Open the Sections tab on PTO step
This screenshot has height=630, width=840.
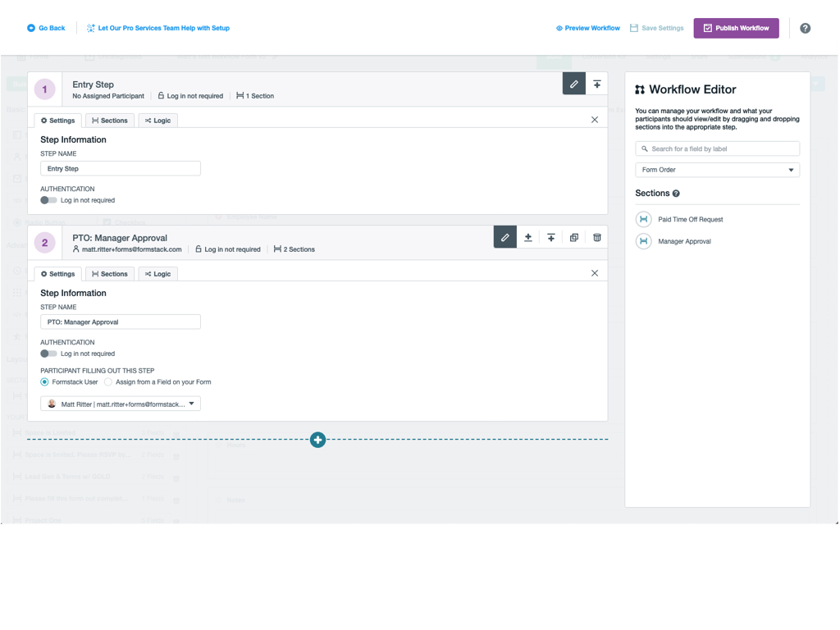coord(109,273)
